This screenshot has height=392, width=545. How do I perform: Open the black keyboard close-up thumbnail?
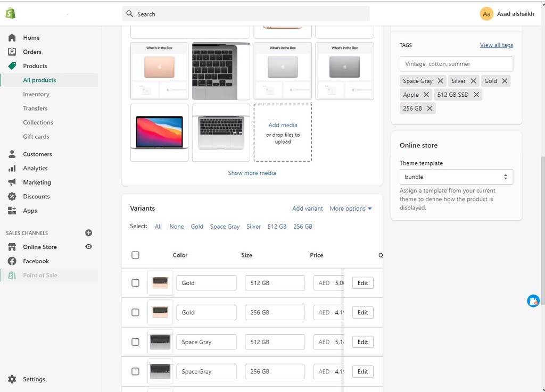(x=221, y=71)
